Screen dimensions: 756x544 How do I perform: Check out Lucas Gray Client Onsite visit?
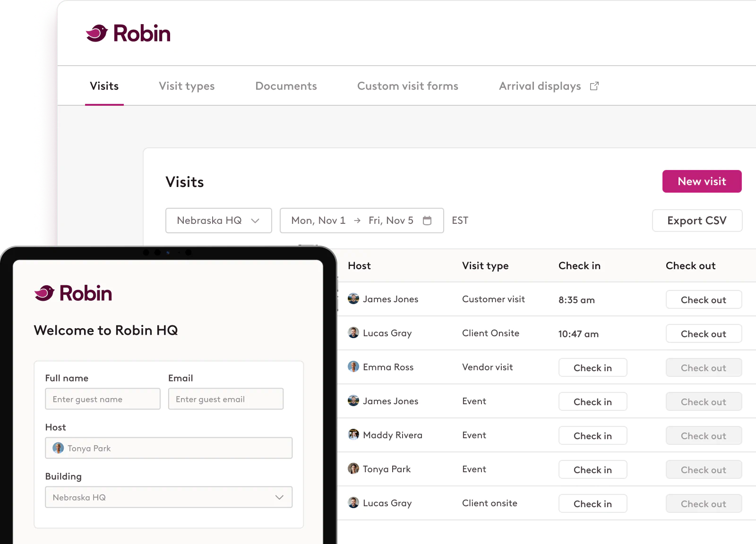point(704,334)
